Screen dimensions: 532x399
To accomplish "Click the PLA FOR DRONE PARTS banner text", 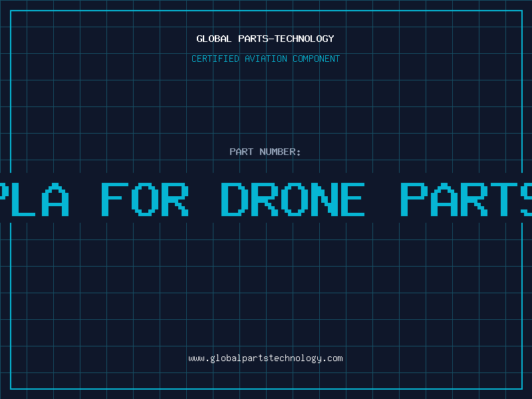I will (266, 199).
